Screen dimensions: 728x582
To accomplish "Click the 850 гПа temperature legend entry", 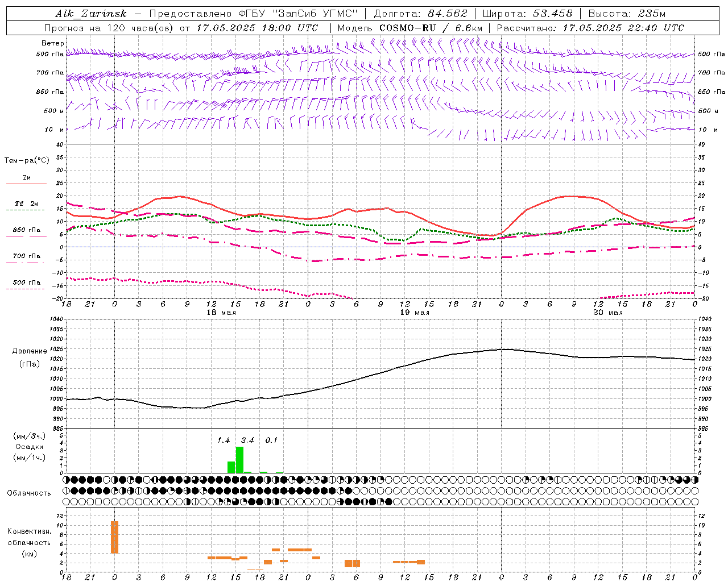I will pyautogui.click(x=26, y=230).
